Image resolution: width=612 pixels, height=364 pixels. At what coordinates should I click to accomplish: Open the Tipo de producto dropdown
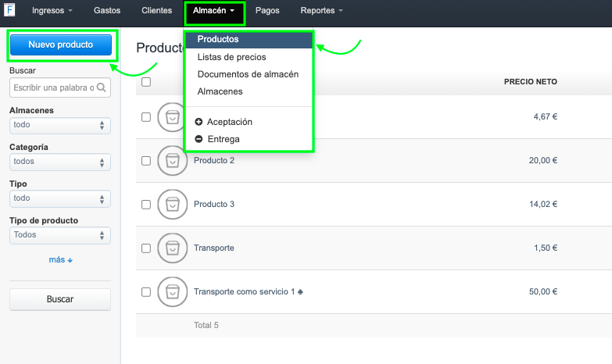pyautogui.click(x=60, y=235)
